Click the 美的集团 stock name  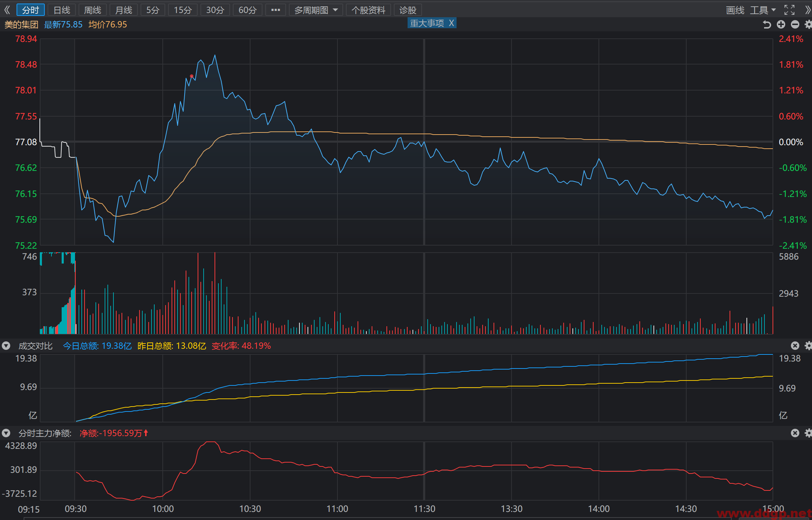coord(21,25)
